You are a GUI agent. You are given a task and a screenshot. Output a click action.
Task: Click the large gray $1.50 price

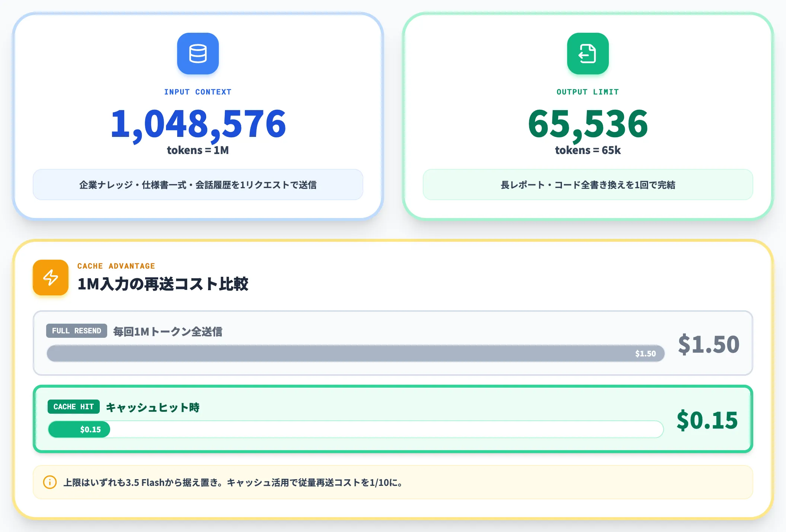click(x=709, y=344)
